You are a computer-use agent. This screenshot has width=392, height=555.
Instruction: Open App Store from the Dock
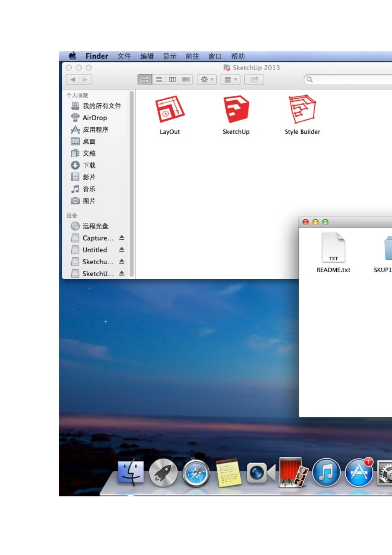pyautogui.click(x=359, y=473)
